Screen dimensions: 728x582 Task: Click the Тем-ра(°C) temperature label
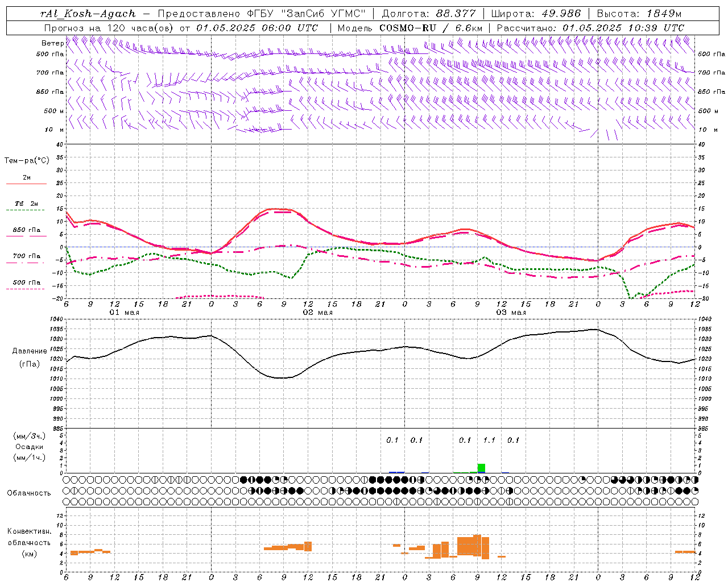27,161
